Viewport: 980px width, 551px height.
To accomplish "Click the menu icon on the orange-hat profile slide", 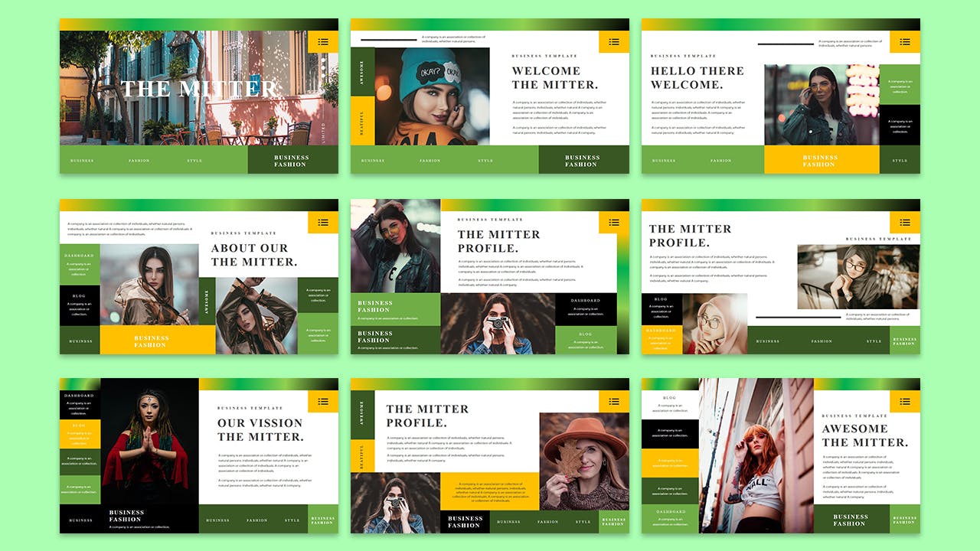I will point(614,402).
